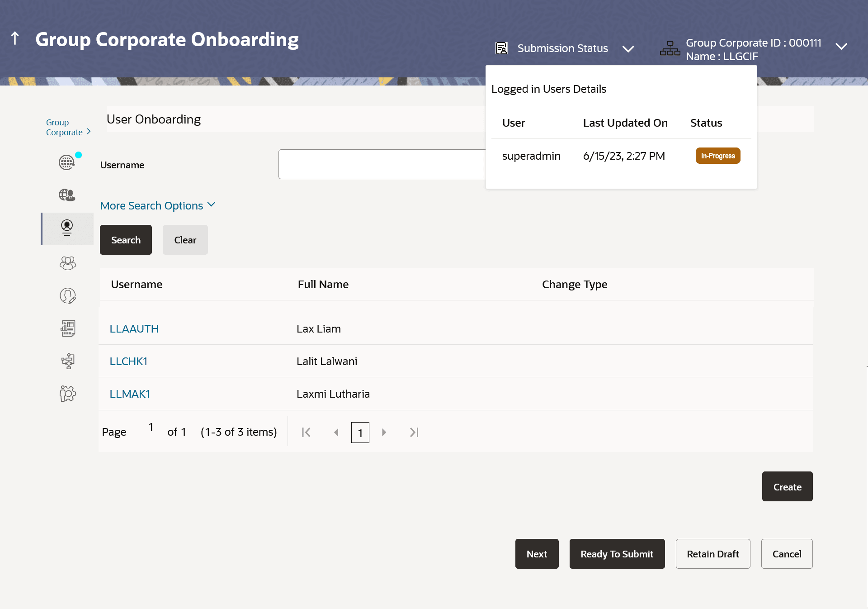Viewport: 868px width, 609px height.
Task: Open the globe icon in sidebar
Action: [67, 162]
